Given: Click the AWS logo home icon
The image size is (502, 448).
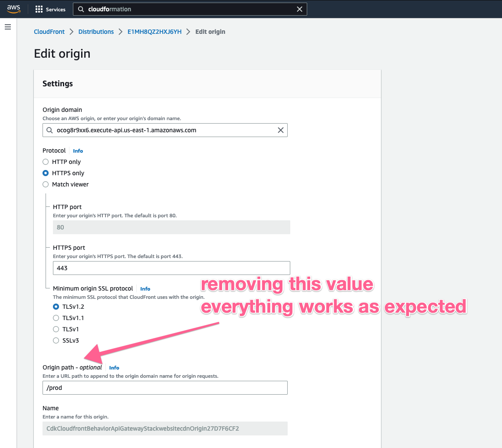Looking at the screenshot, I should click(13, 9).
